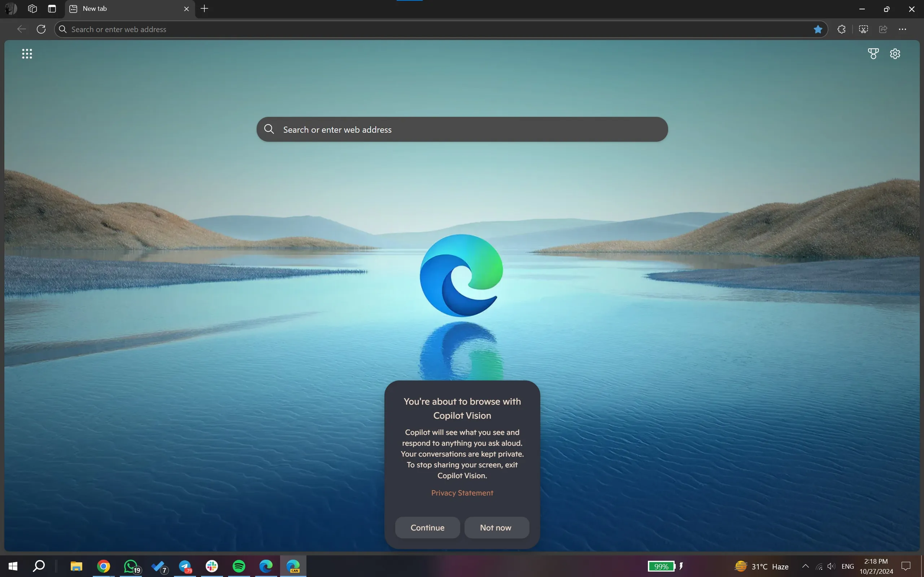Click the Edge logo in browser center
The width and height of the screenshot is (924, 577).
coord(462,276)
